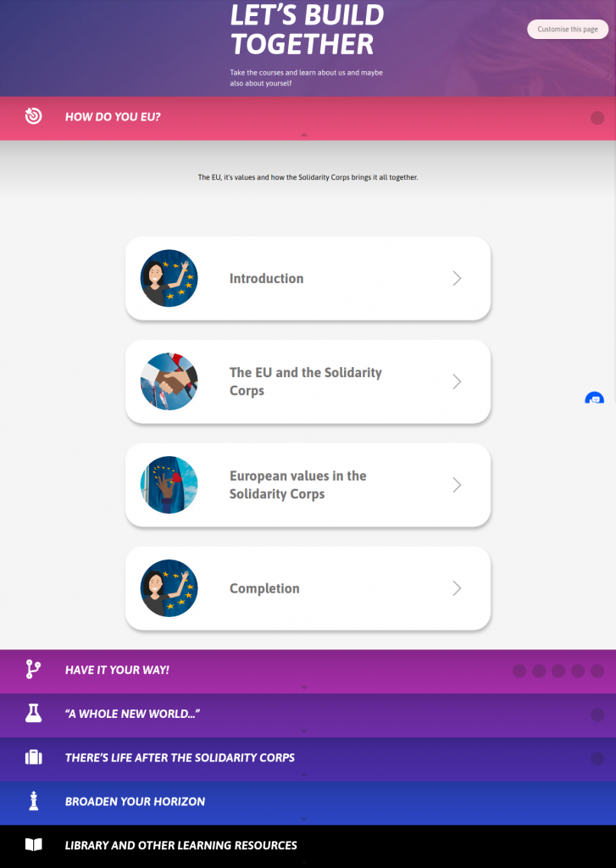Click the flask icon for A Whole New World
The image size is (616, 868).
click(33, 713)
